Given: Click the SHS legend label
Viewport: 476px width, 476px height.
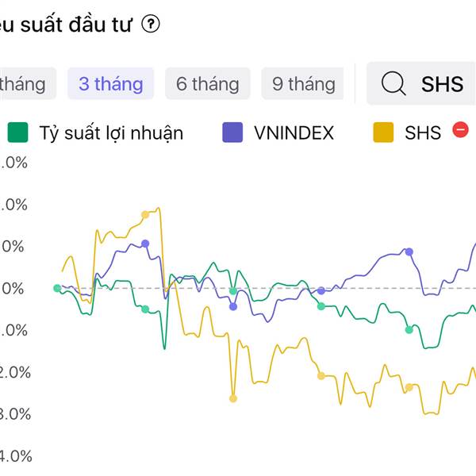Looking at the screenshot, I should (x=422, y=132).
